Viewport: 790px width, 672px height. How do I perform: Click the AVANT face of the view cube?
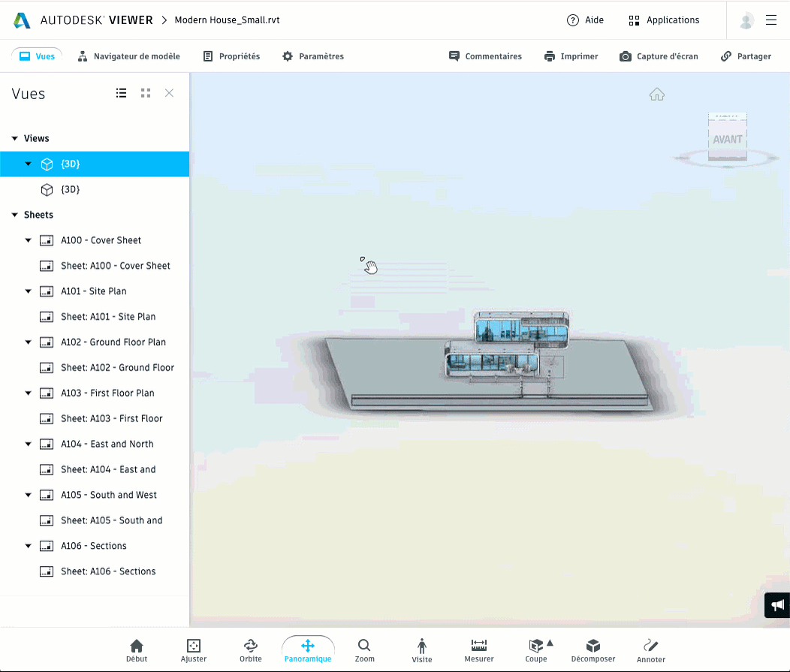(x=728, y=140)
